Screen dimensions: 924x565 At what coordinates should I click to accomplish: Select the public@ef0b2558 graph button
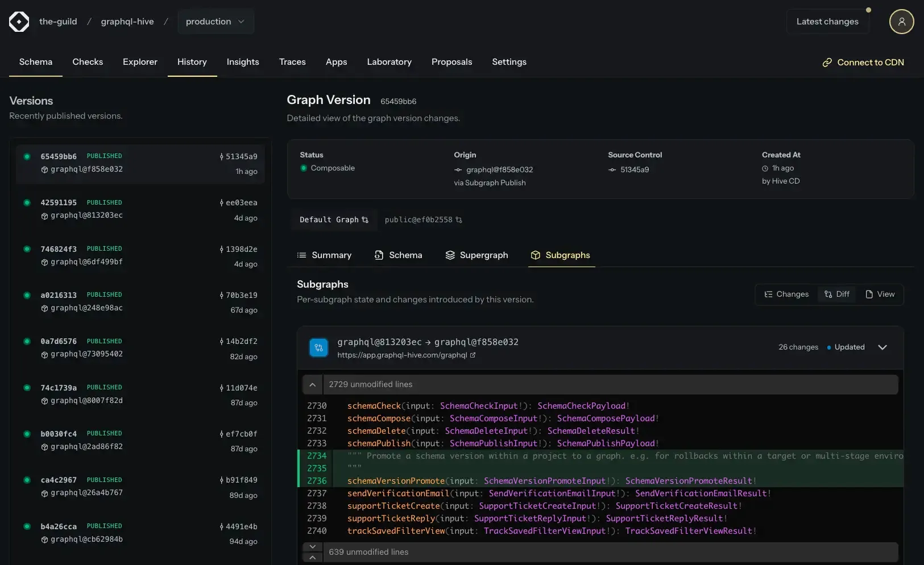pos(424,220)
